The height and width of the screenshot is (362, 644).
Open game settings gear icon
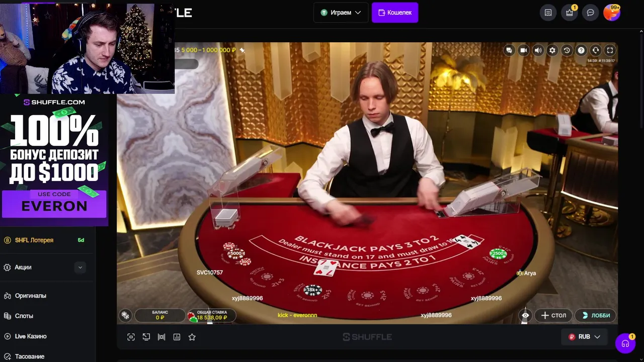[x=552, y=50]
